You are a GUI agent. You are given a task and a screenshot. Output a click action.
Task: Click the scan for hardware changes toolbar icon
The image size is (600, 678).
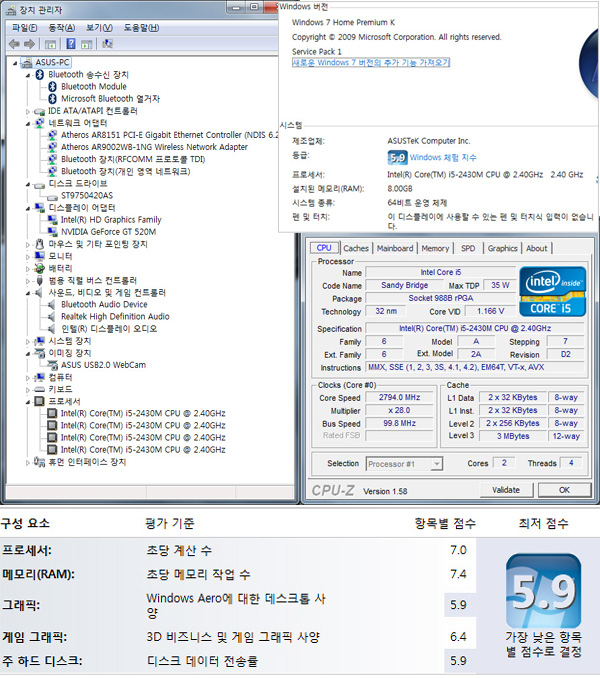(107, 44)
